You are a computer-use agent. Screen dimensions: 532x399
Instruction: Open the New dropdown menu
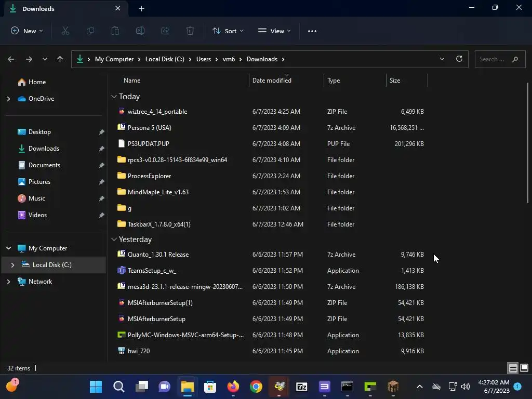[x=27, y=31]
